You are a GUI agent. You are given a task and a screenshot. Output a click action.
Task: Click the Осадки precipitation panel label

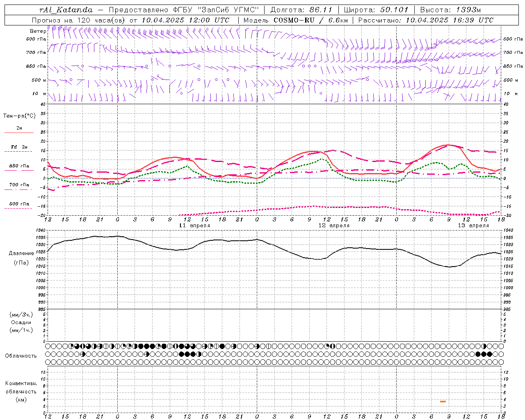[x=21, y=322]
